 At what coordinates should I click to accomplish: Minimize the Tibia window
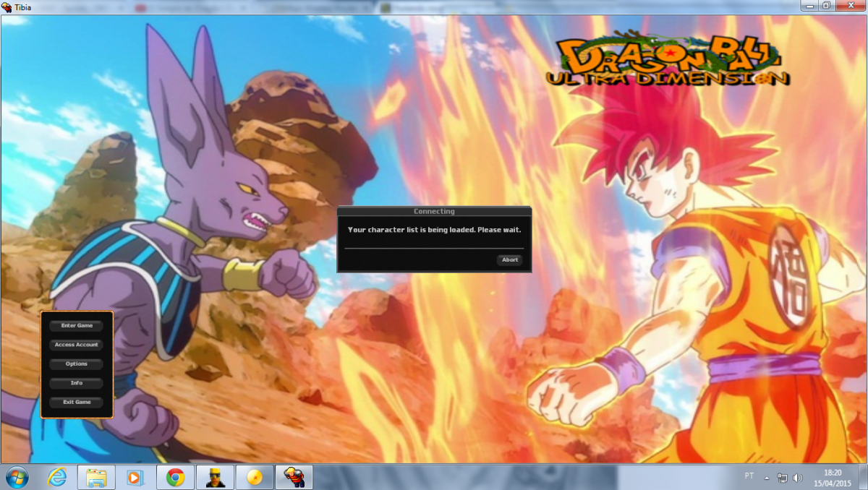pos(810,6)
